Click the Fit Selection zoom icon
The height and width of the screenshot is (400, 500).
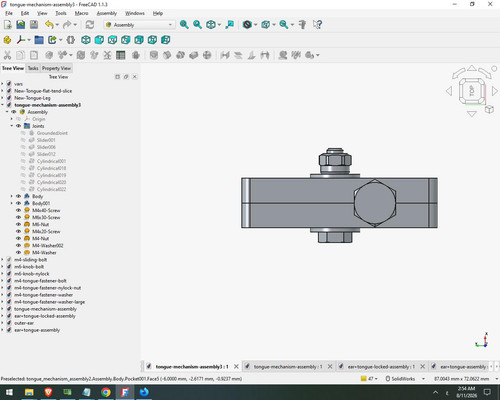click(x=197, y=25)
